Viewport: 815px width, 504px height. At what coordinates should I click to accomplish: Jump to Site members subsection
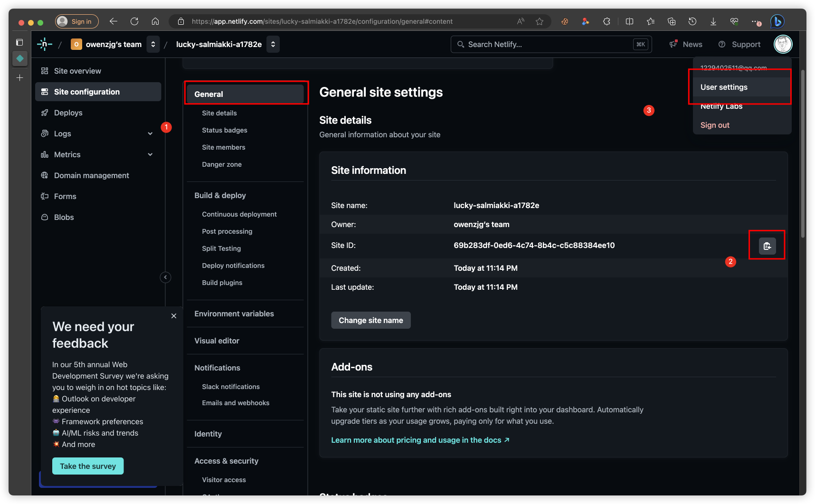pyautogui.click(x=223, y=147)
